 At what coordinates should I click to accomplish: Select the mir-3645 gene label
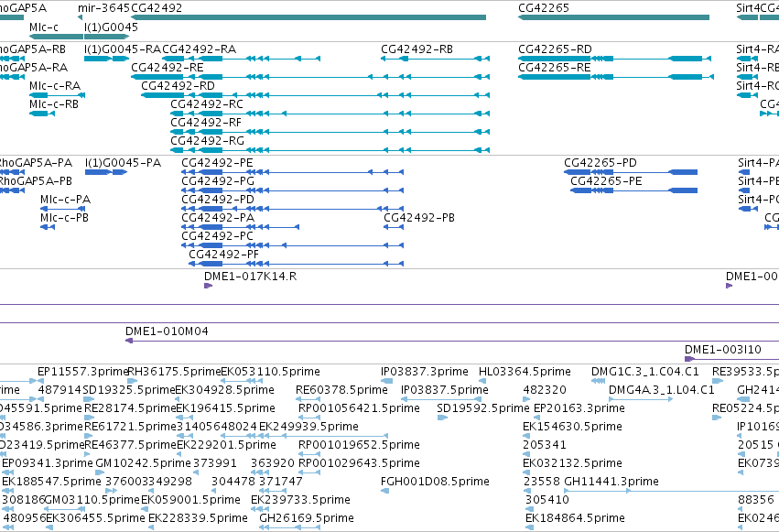[103, 8]
